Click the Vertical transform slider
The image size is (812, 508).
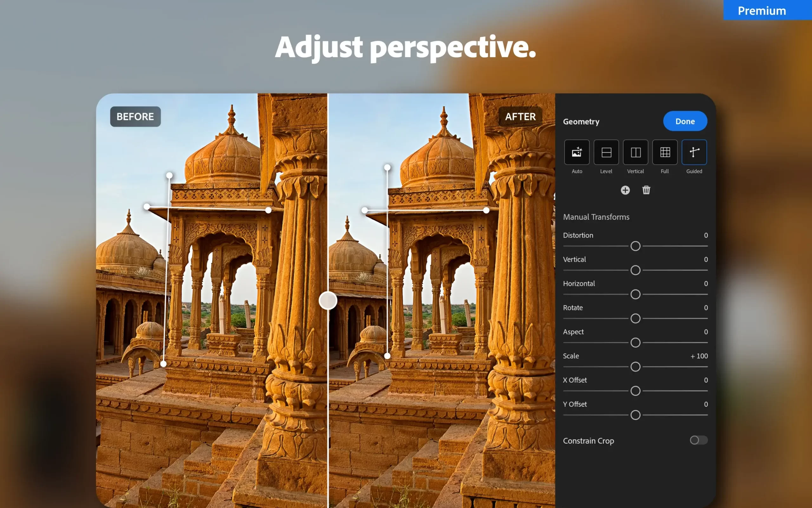[x=635, y=270]
